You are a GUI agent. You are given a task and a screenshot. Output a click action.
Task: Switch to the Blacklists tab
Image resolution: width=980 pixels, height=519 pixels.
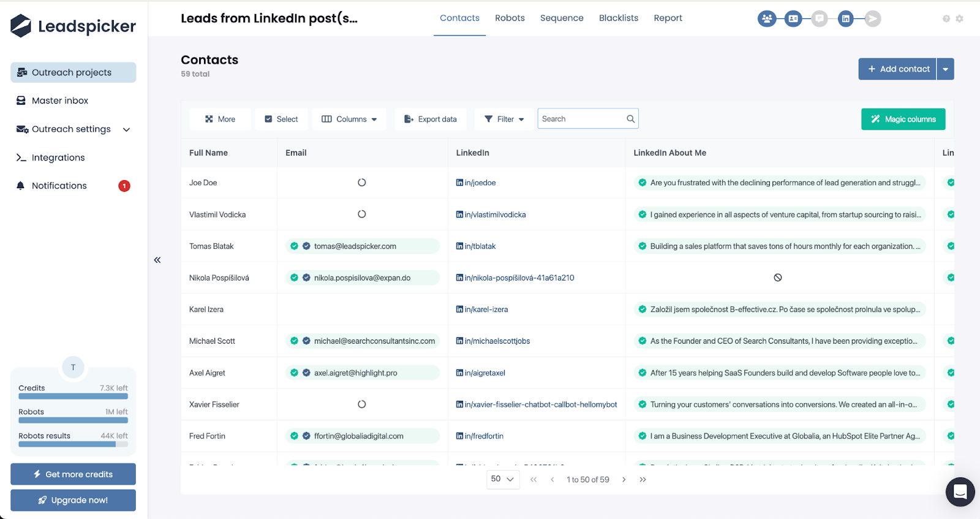(x=619, y=18)
